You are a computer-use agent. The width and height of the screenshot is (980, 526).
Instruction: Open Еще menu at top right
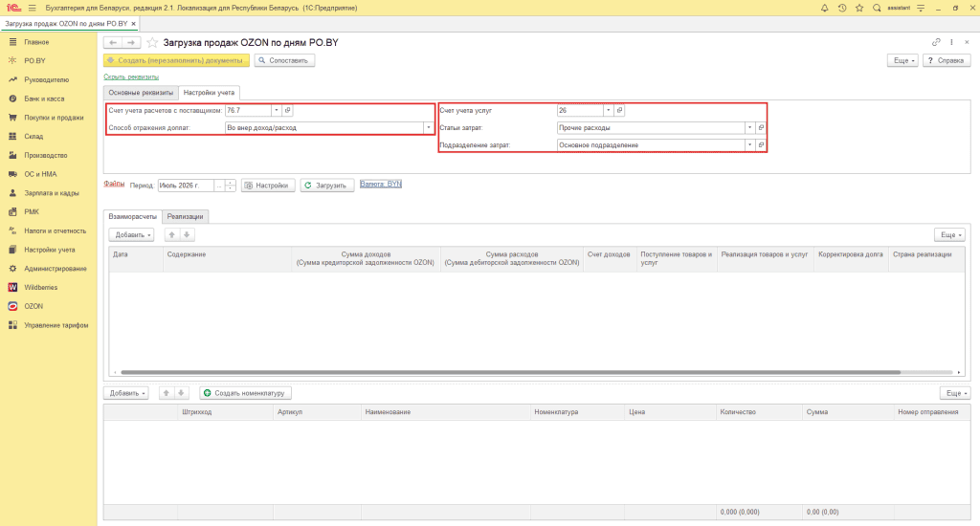point(902,60)
